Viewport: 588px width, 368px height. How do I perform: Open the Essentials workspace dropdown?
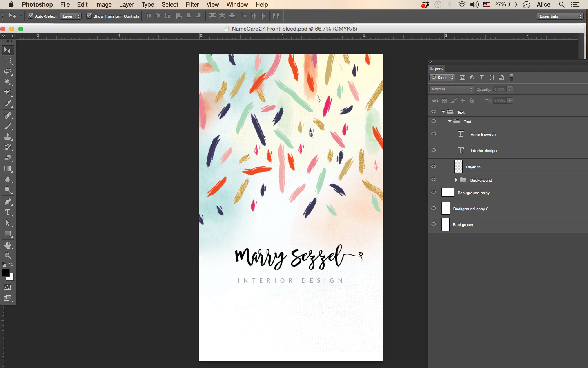(x=560, y=16)
